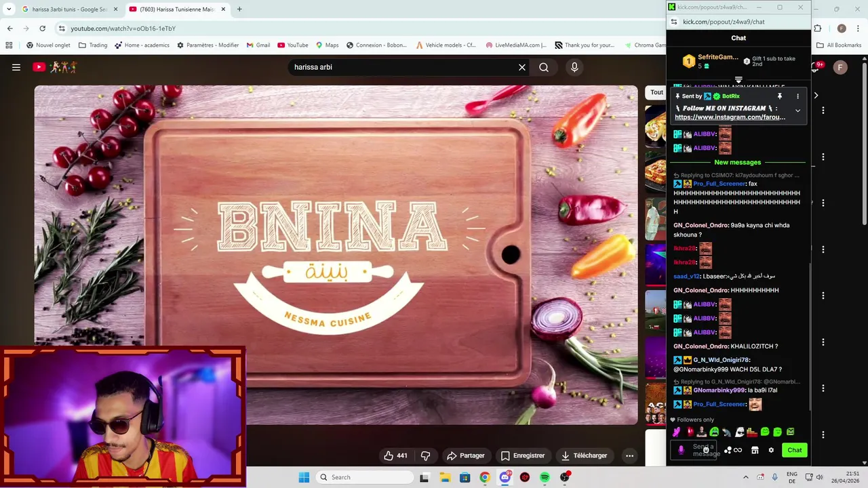Viewport: 868px width, 488px height.
Task: Show hidden system tray icons chevron
Action: [x=745, y=477]
